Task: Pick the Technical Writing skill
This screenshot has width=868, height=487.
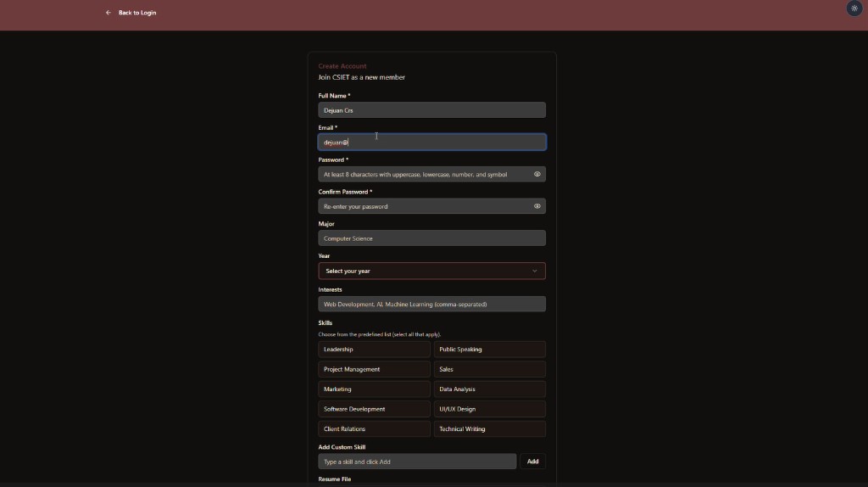Action: click(x=490, y=429)
